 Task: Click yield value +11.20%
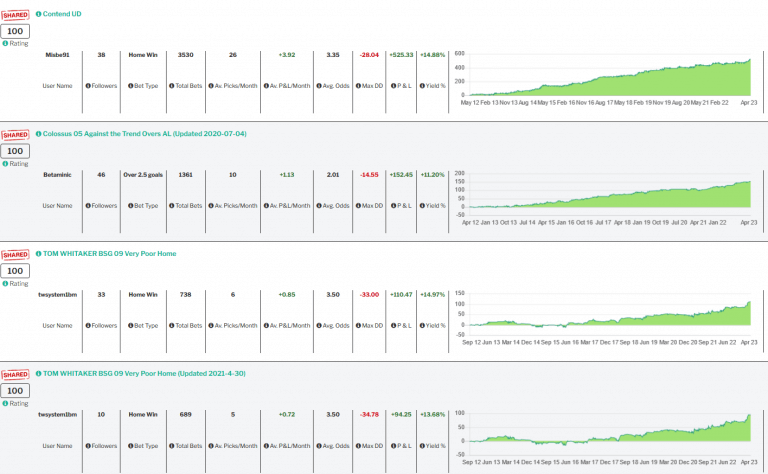432,175
